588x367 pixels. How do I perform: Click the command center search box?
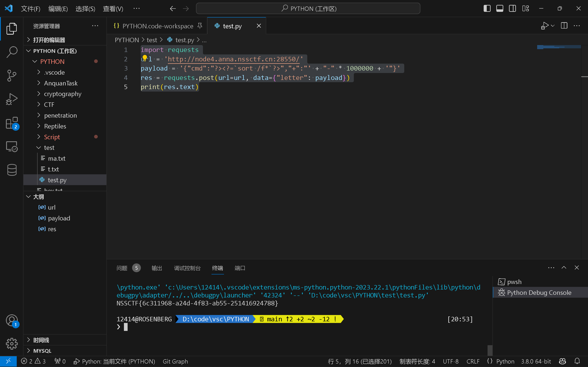[308, 9]
